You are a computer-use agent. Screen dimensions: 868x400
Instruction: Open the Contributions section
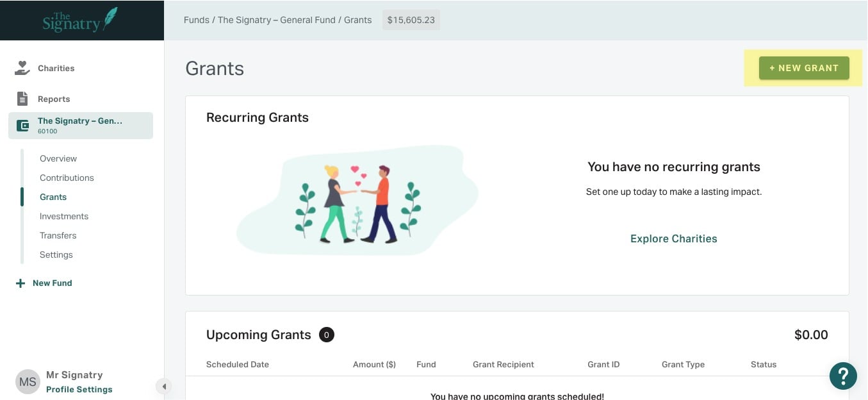[x=67, y=178]
